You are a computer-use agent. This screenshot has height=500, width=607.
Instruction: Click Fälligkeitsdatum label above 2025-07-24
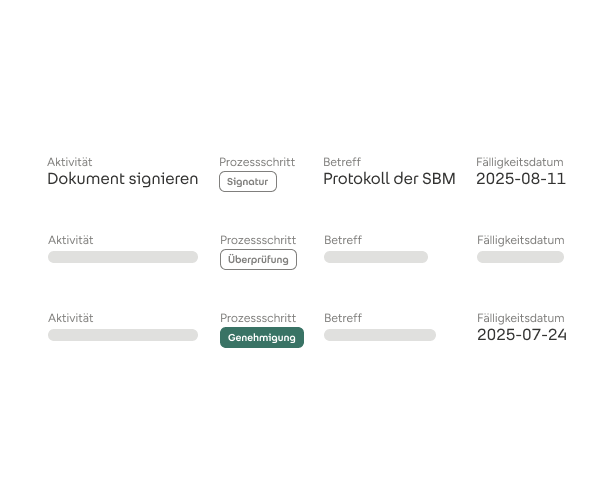point(520,318)
